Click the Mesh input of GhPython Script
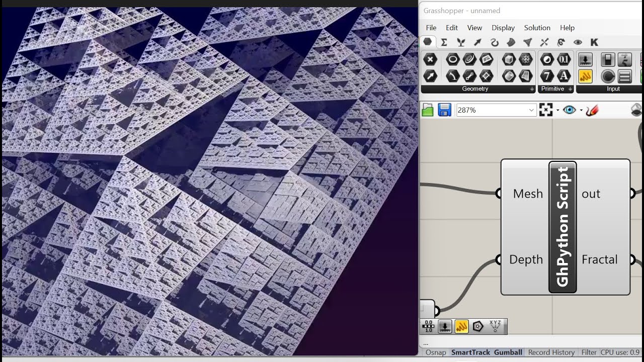The width and height of the screenshot is (644, 362). [528, 194]
